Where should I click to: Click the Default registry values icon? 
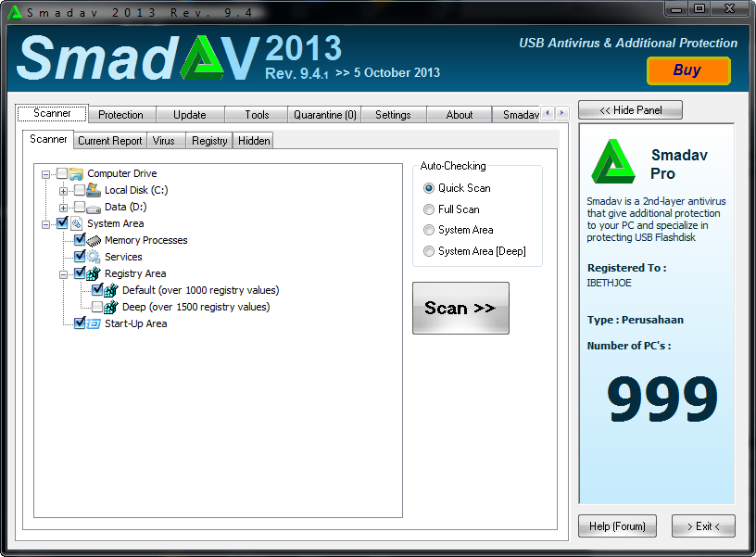[x=111, y=290]
